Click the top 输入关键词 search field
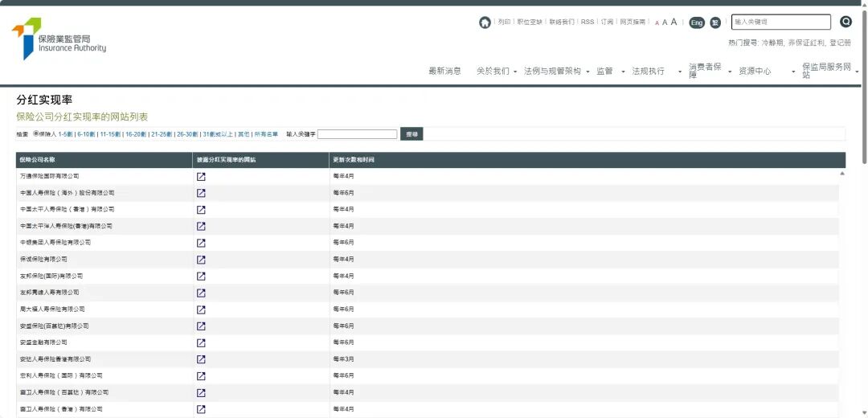868x418 pixels. point(780,22)
